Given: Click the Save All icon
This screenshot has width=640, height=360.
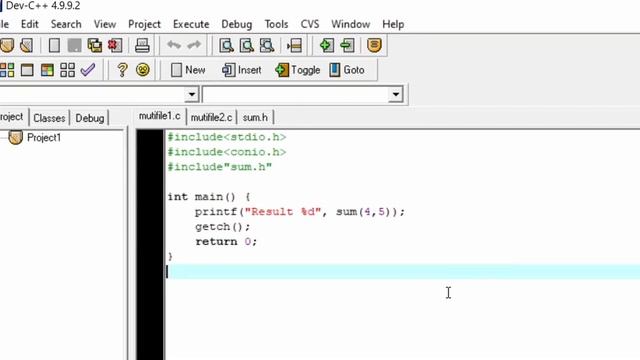Looking at the screenshot, I should (95, 45).
